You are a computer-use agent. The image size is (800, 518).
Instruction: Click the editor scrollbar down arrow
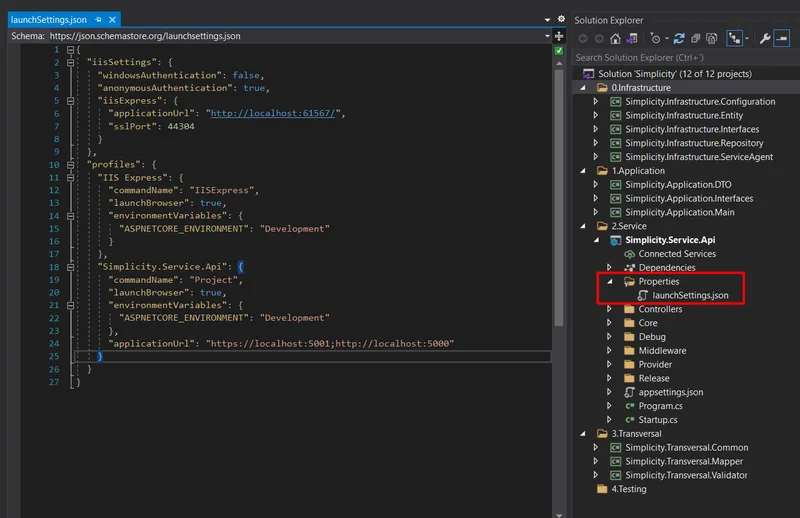pos(559,514)
